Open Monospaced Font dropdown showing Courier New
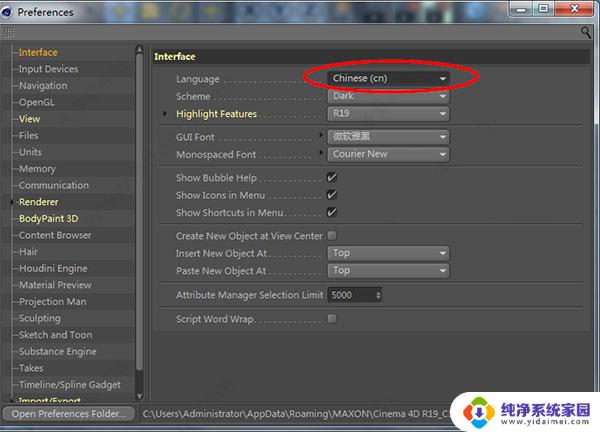Screen dimensions: 600x432 click(x=388, y=154)
